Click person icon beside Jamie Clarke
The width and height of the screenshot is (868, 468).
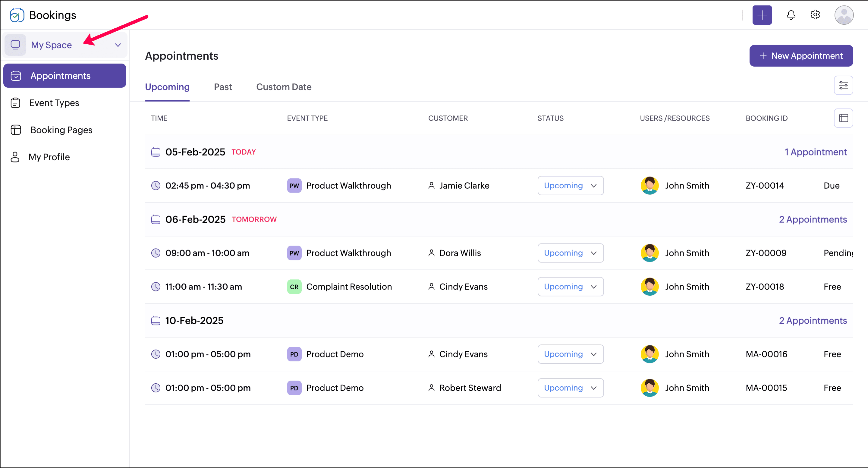coord(431,186)
